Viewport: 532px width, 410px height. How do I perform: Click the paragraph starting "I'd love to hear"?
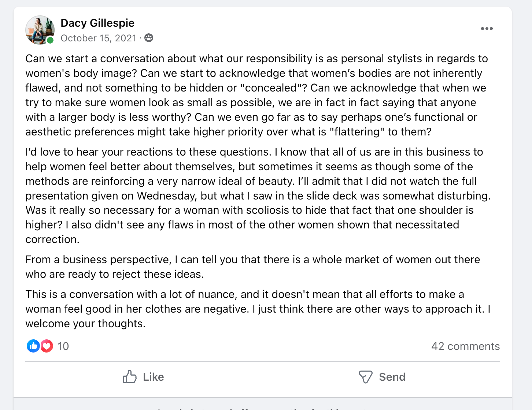[256, 195]
